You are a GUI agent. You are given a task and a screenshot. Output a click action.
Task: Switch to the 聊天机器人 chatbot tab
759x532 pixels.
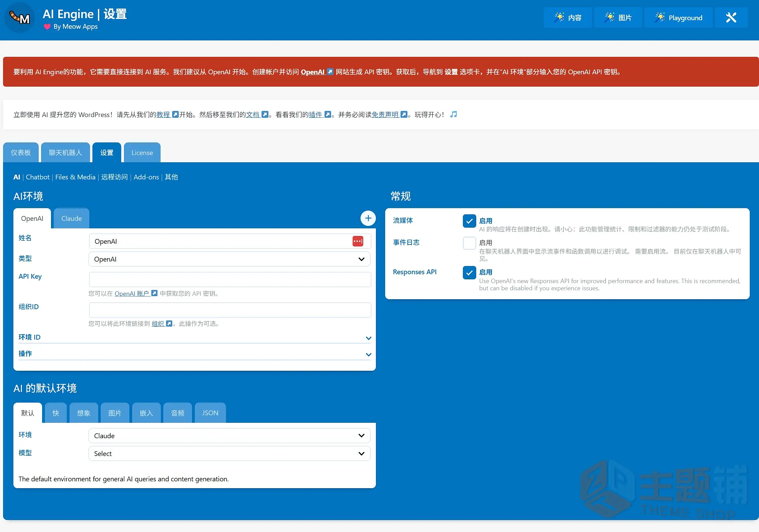click(65, 152)
